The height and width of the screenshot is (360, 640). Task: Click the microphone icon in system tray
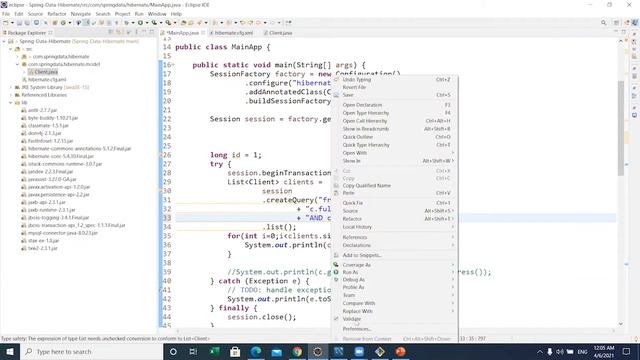[550, 351]
